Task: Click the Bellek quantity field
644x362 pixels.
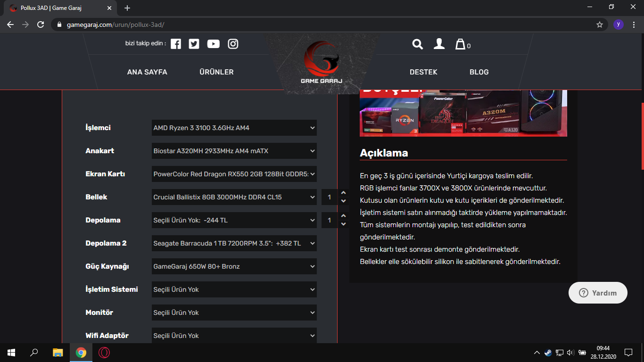Action: pos(330,197)
